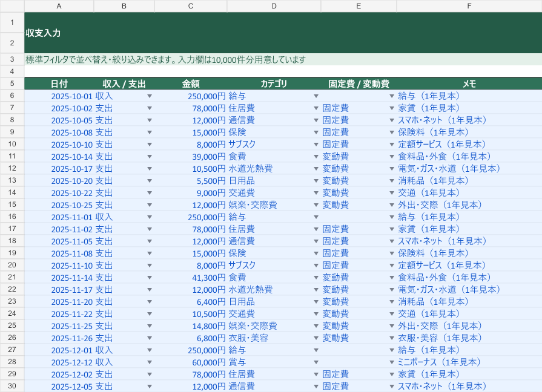
Task: Open the 収入/支出 dropdown in row 6
Action: tap(150, 96)
